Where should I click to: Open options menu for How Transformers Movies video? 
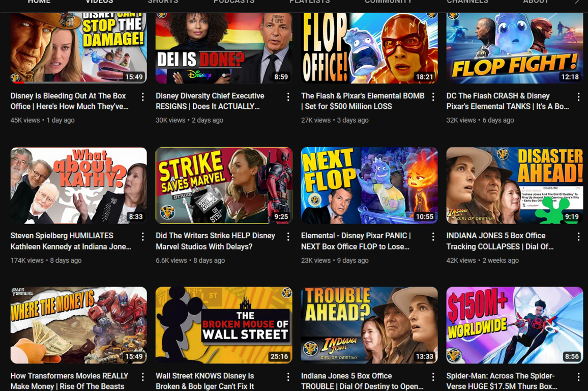coord(142,377)
